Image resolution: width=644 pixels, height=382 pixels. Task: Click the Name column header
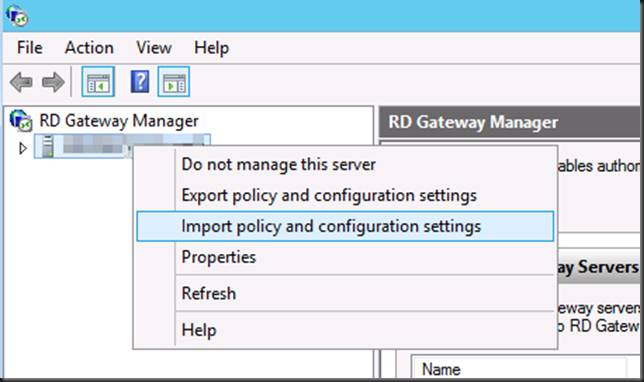[520, 369]
